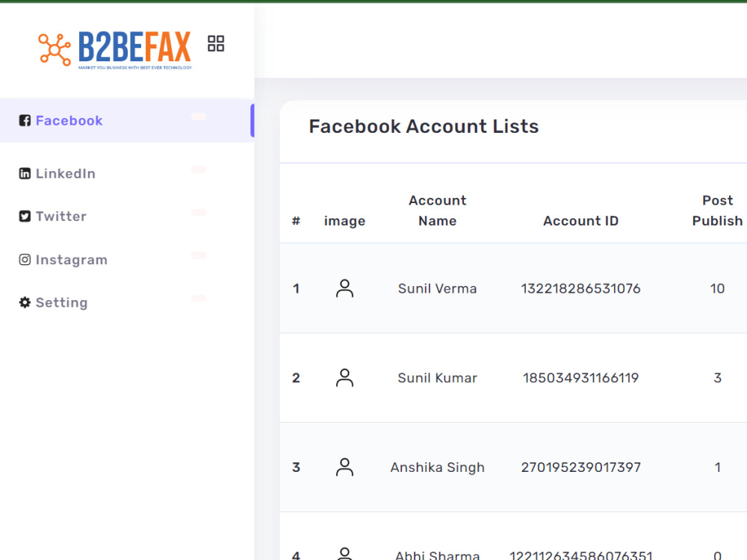Click Sunil Kumar's profile image icon
The height and width of the screenshot is (560, 747).
tap(344, 378)
